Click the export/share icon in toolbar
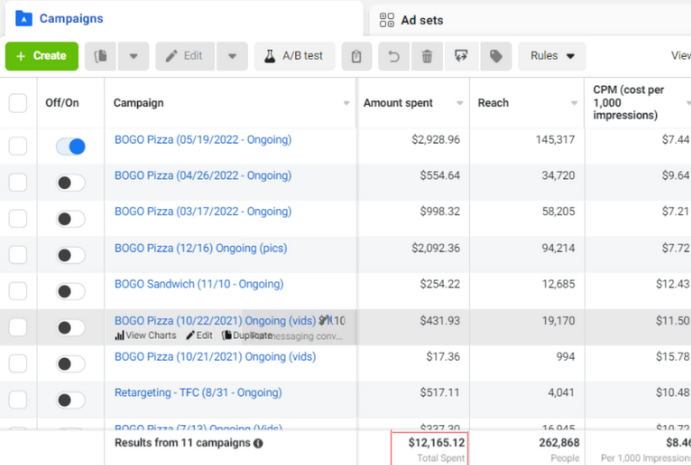Screen dimensions: 691x465 click(x=460, y=56)
